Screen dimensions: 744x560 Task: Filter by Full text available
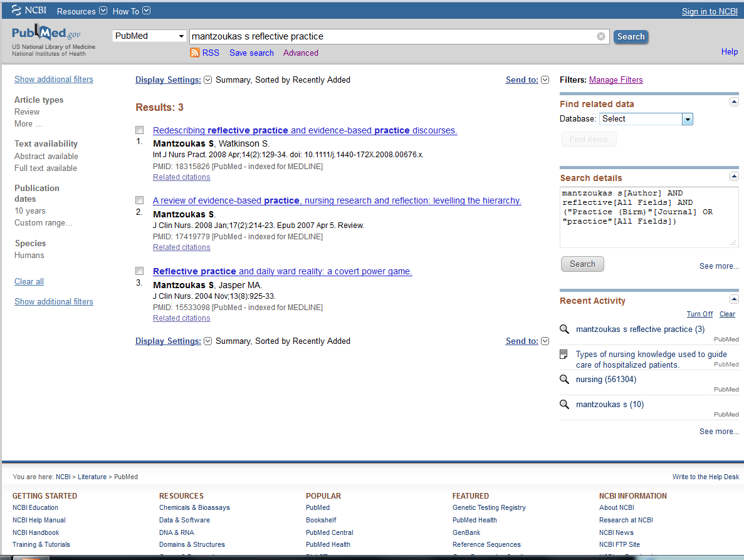pos(46,168)
